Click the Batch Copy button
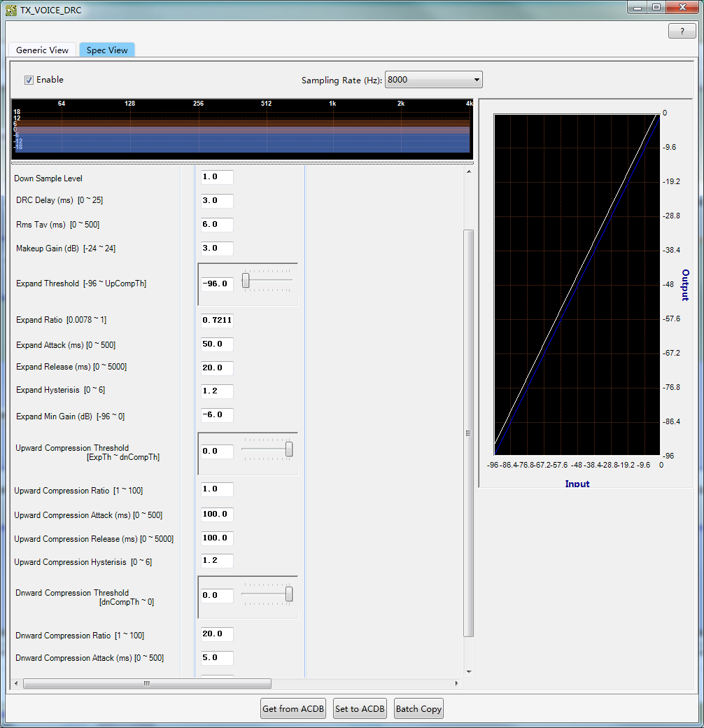Screen dimensions: 704x728 tap(418, 708)
